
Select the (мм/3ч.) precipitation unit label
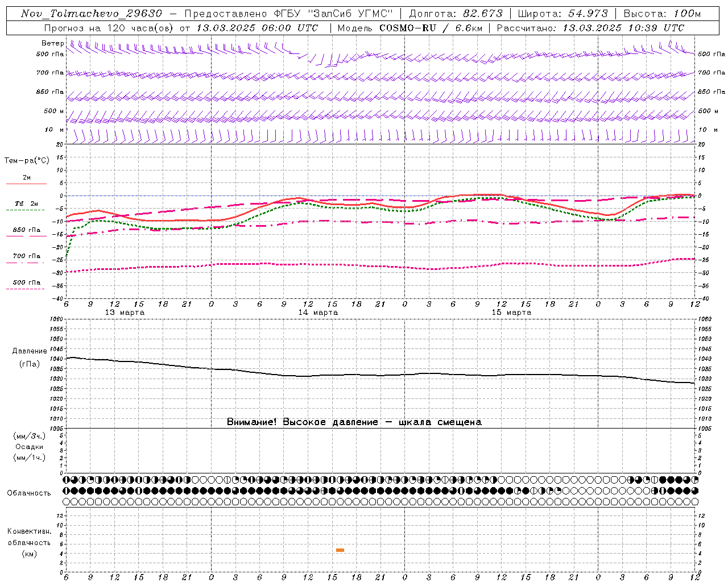pyautogui.click(x=30, y=436)
